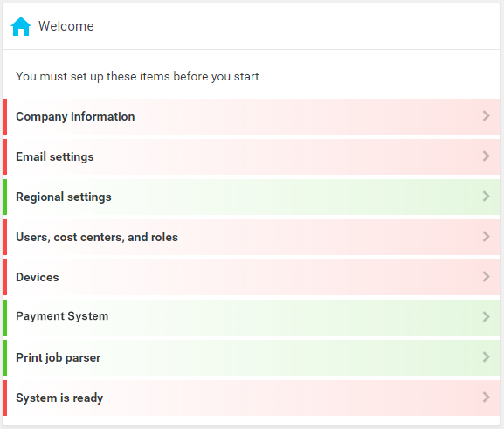
Task: Click the System is ready item
Action: tap(251, 398)
